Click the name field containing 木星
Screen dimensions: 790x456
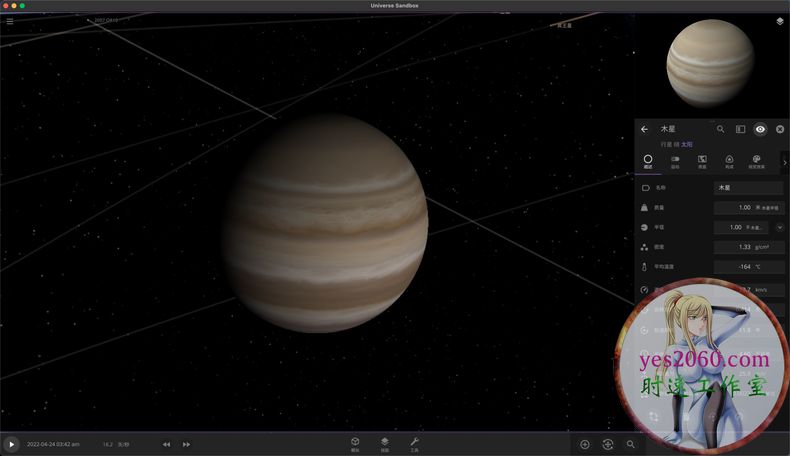click(x=748, y=188)
